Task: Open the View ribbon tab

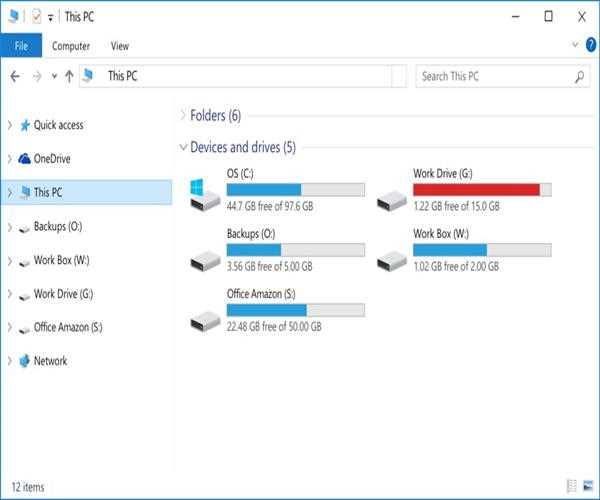Action: click(120, 46)
